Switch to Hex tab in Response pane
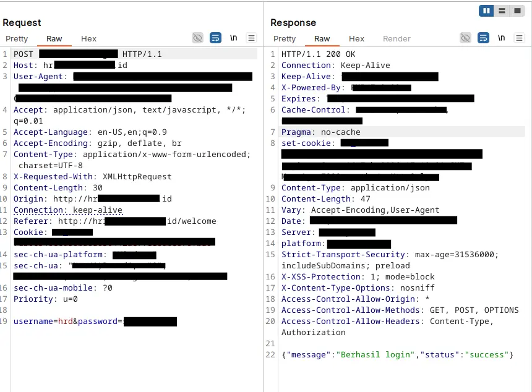 tap(356, 39)
